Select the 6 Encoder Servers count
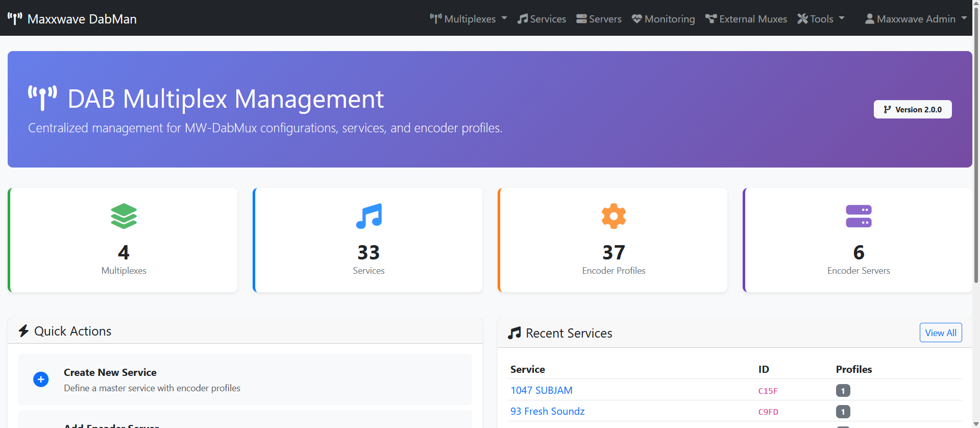 coord(859,252)
